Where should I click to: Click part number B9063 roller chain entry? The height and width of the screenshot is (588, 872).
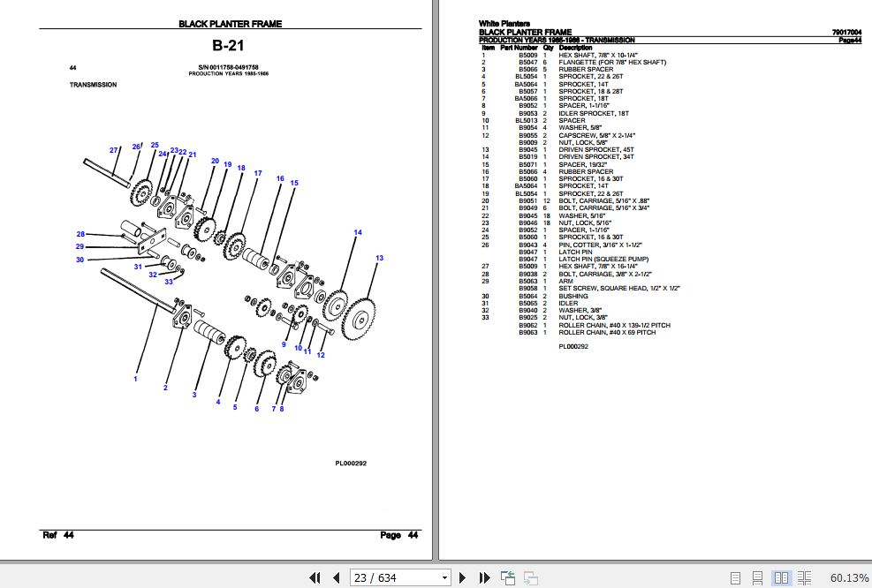coord(530,332)
